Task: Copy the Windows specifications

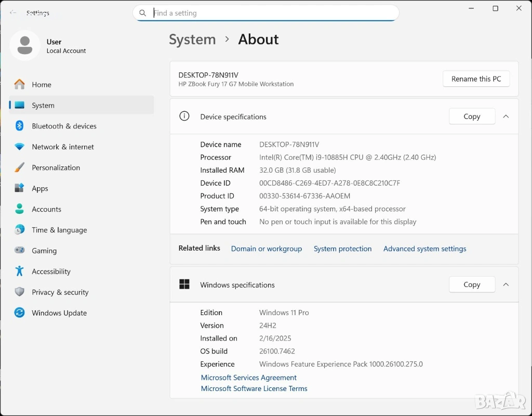Action: pyautogui.click(x=472, y=284)
